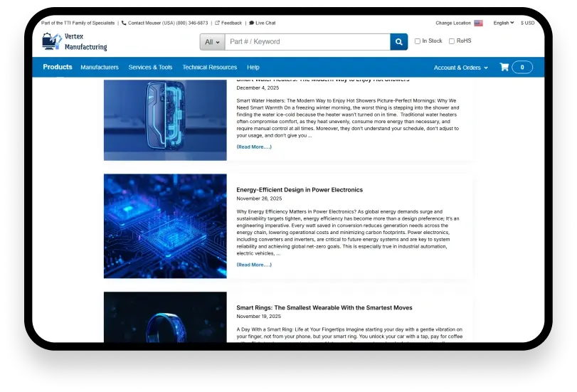Viewport: 577px width, 392px height.
Task: Open Services & Tools menu
Action: click(x=150, y=68)
